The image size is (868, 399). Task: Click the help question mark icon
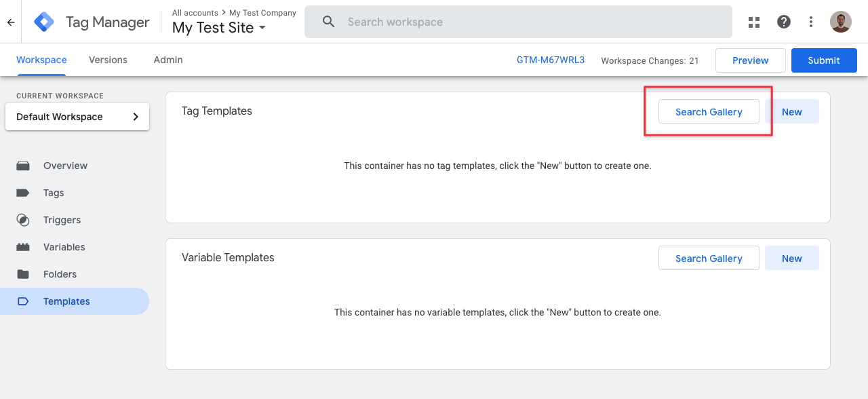tap(783, 22)
